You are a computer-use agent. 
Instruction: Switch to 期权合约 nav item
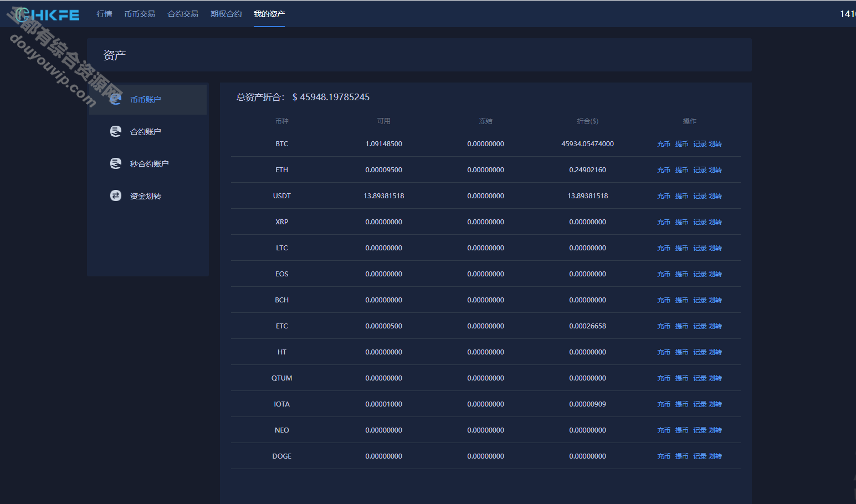pos(226,14)
